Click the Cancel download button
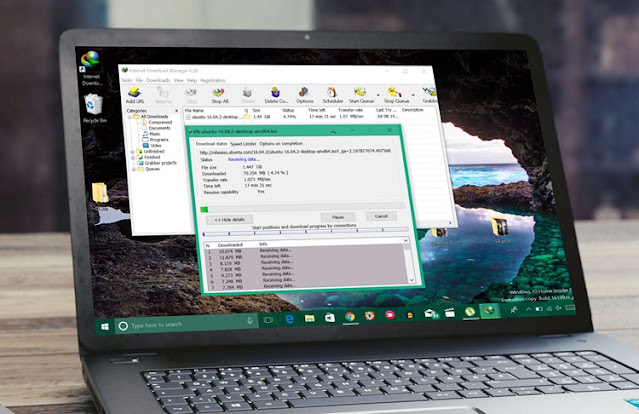Image resolution: width=639 pixels, height=414 pixels. click(x=381, y=216)
